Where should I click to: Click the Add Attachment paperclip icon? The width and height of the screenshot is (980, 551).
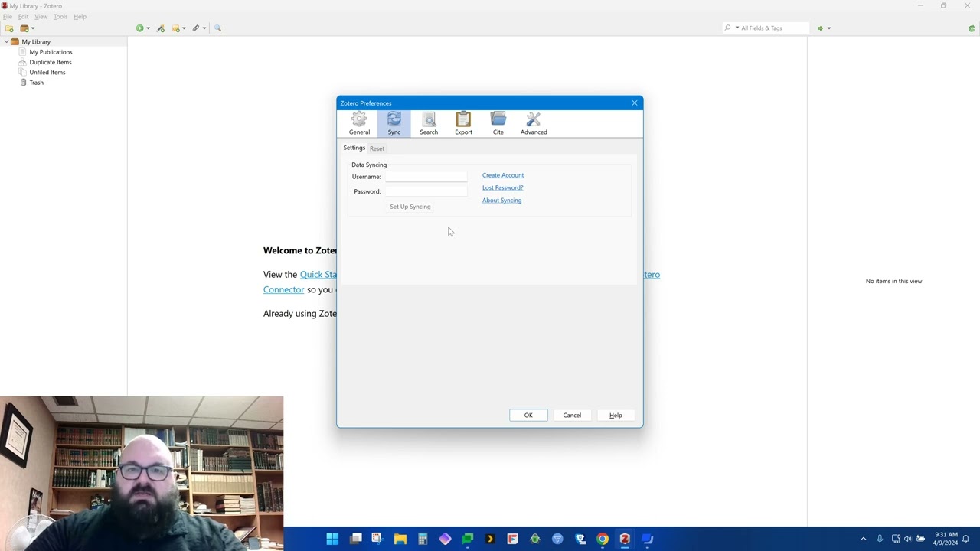196,28
